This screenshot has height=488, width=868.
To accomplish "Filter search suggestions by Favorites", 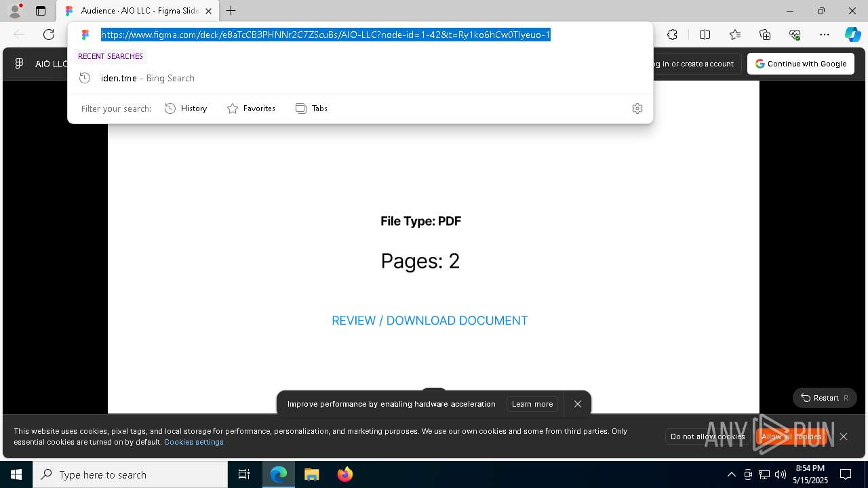I will (251, 108).
